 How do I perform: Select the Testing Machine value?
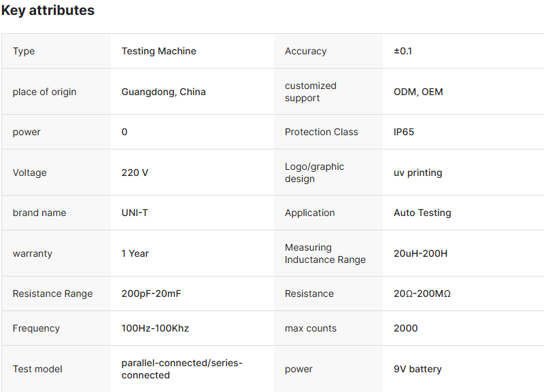(x=158, y=51)
